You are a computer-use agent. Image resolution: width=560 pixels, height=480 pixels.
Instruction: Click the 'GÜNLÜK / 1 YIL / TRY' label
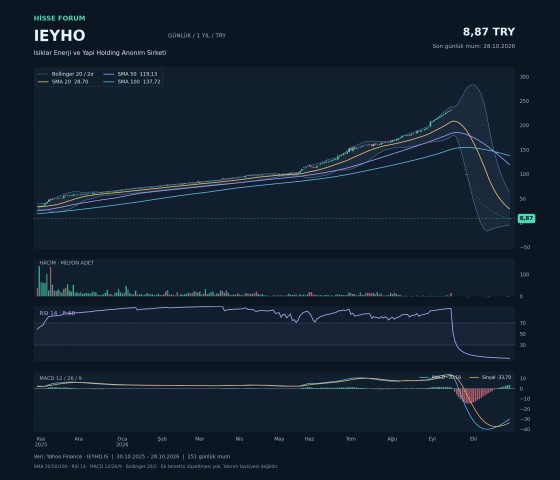[x=197, y=35]
